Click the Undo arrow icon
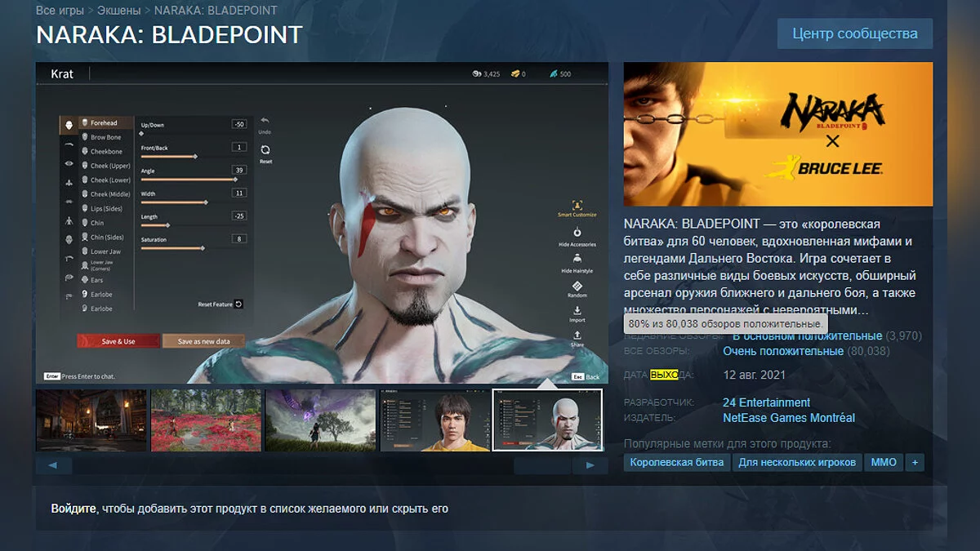Image resolution: width=980 pixels, height=551 pixels. (265, 122)
